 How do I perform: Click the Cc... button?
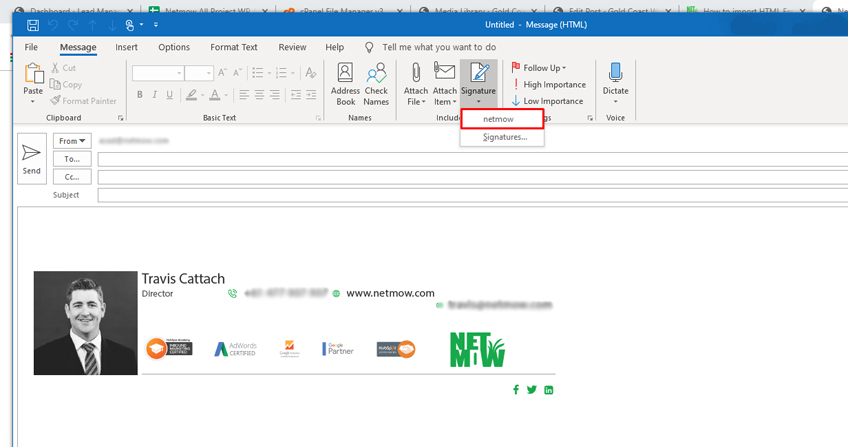click(x=72, y=177)
